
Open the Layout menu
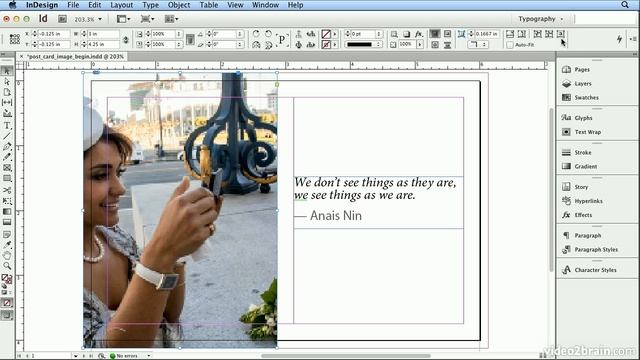pyautogui.click(x=122, y=5)
